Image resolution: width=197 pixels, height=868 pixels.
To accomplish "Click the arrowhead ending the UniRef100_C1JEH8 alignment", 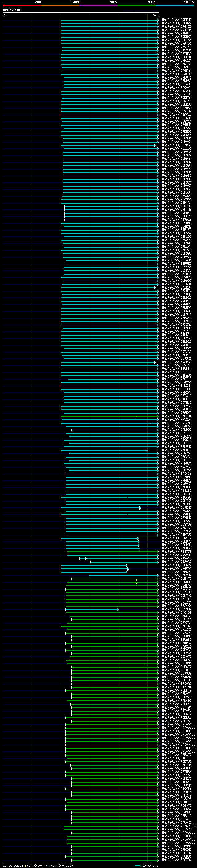I will point(140,508).
